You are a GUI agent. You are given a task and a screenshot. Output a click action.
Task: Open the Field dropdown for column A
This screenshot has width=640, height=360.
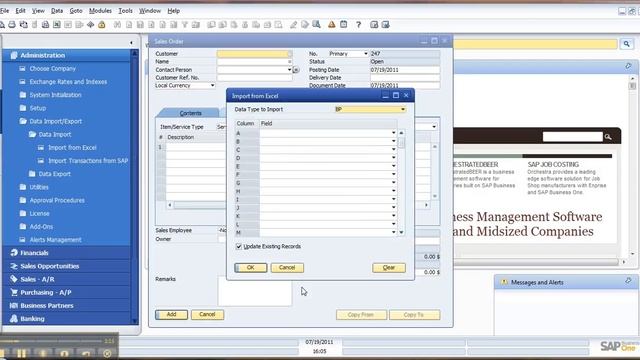393,133
